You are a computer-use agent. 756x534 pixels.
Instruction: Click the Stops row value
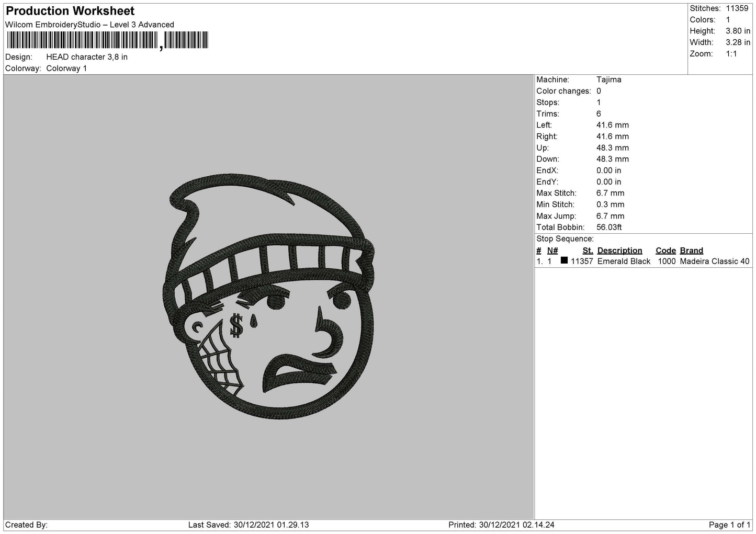click(599, 103)
